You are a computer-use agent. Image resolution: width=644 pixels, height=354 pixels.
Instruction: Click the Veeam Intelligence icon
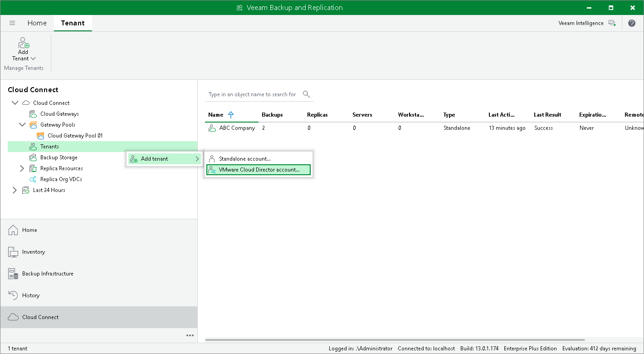tap(612, 23)
